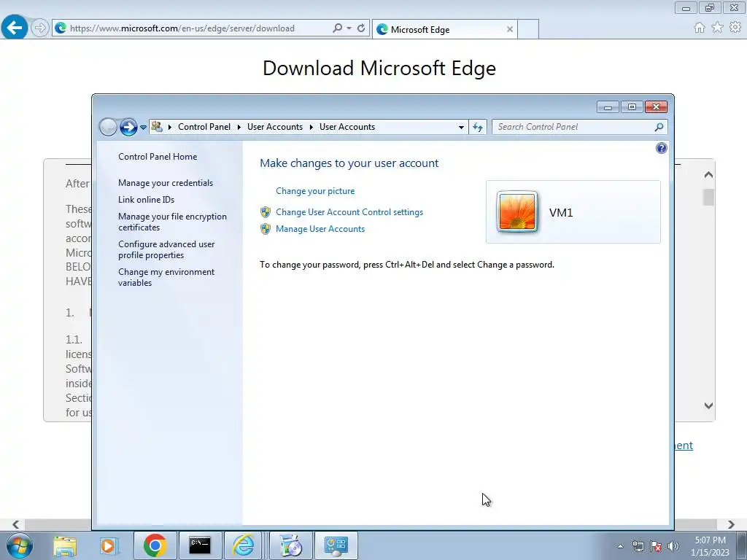Image resolution: width=747 pixels, height=560 pixels.
Task: Click the Control Panel refresh button
Action: coord(478,127)
